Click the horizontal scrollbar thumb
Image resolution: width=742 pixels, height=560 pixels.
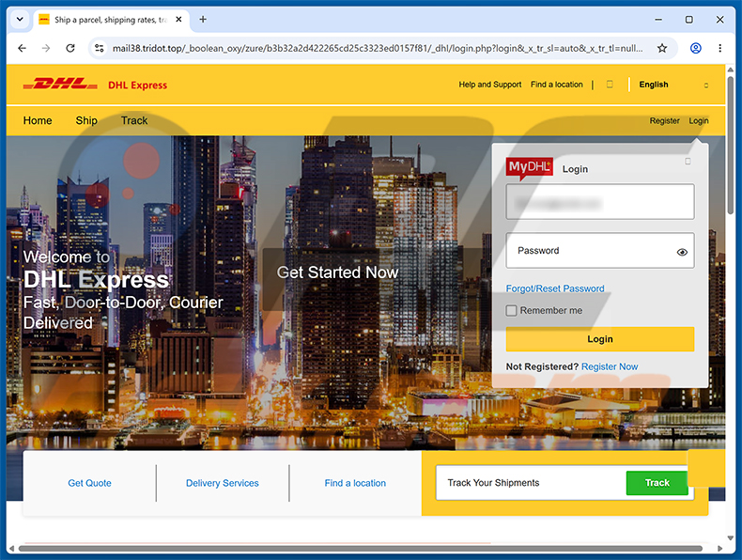click(x=360, y=549)
